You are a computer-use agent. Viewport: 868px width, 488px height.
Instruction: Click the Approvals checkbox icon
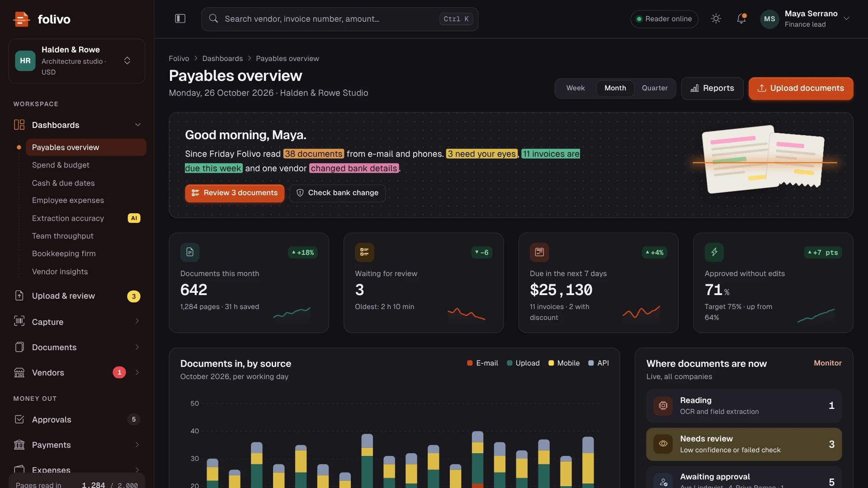(19, 419)
